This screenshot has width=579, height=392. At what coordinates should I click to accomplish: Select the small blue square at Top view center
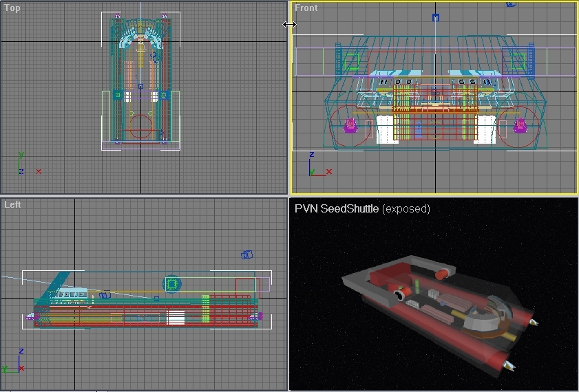tap(140, 87)
